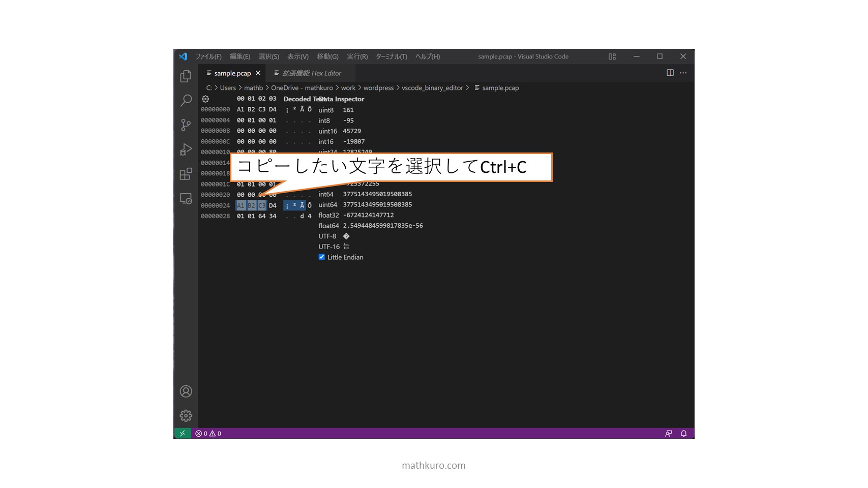Open the 編集(E) menu
This screenshot has width=868, height=488.
coord(240,56)
